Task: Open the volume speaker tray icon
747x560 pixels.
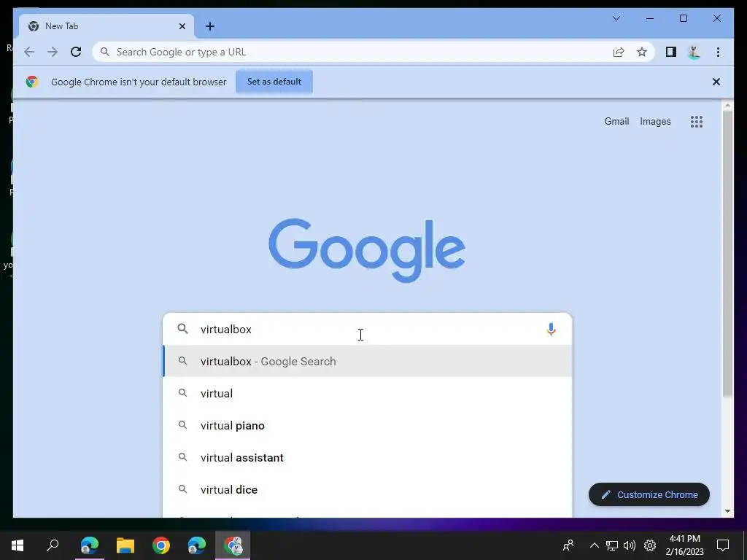Action: click(630, 545)
